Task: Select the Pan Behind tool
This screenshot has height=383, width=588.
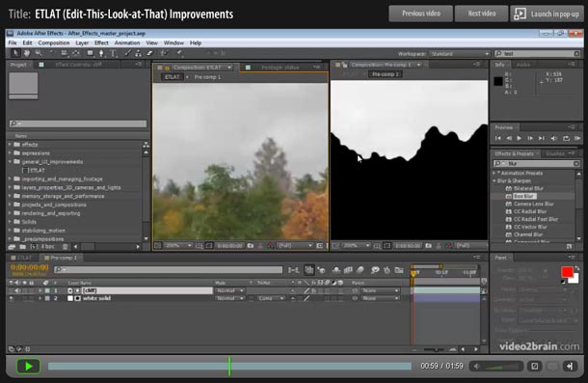Action: click(76, 53)
